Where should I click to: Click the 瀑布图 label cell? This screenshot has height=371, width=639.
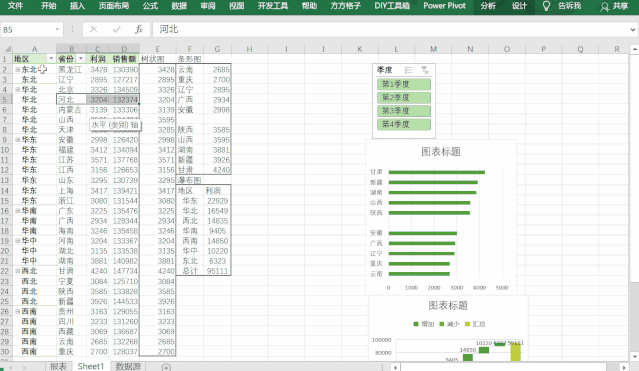(189, 180)
